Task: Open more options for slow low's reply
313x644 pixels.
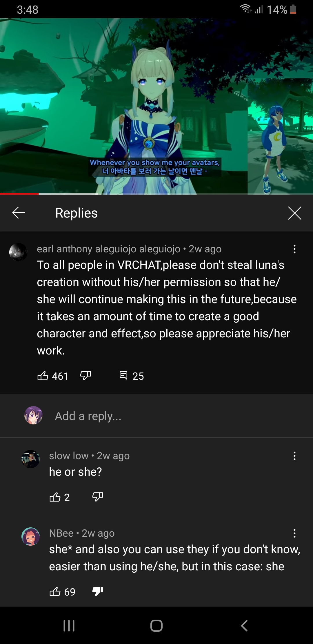Action: pos(294,456)
